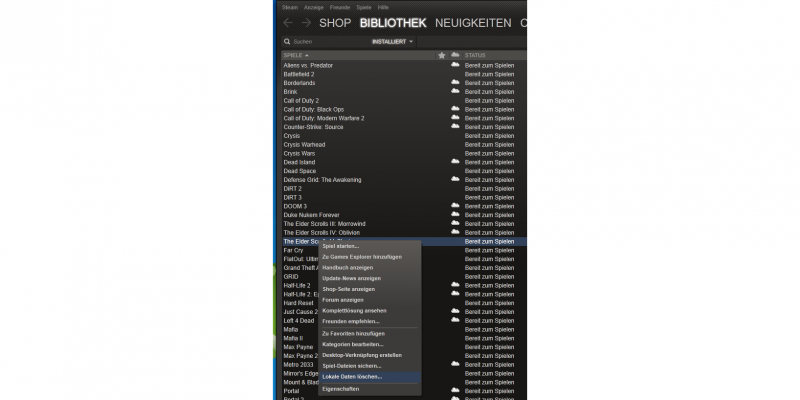Select Hard Reset in the list
Screen dimensions: 800x400
(298, 303)
